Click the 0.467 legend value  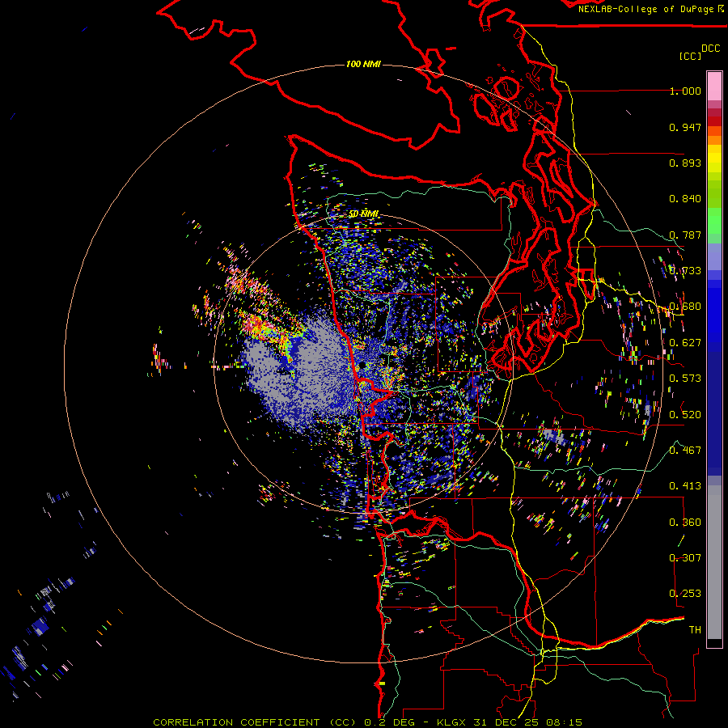[685, 451]
